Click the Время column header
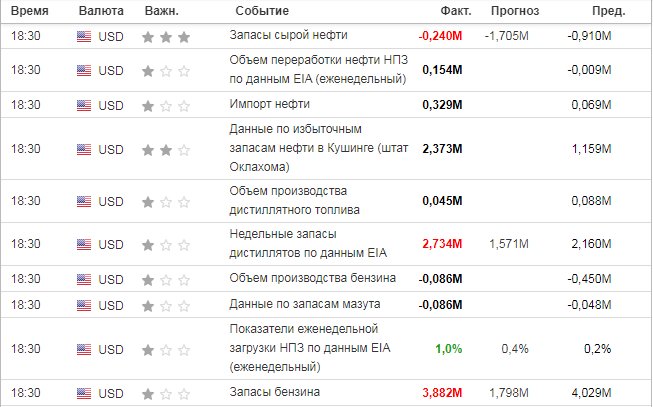The height and width of the screenshot is (407, 653). point(30,11)
